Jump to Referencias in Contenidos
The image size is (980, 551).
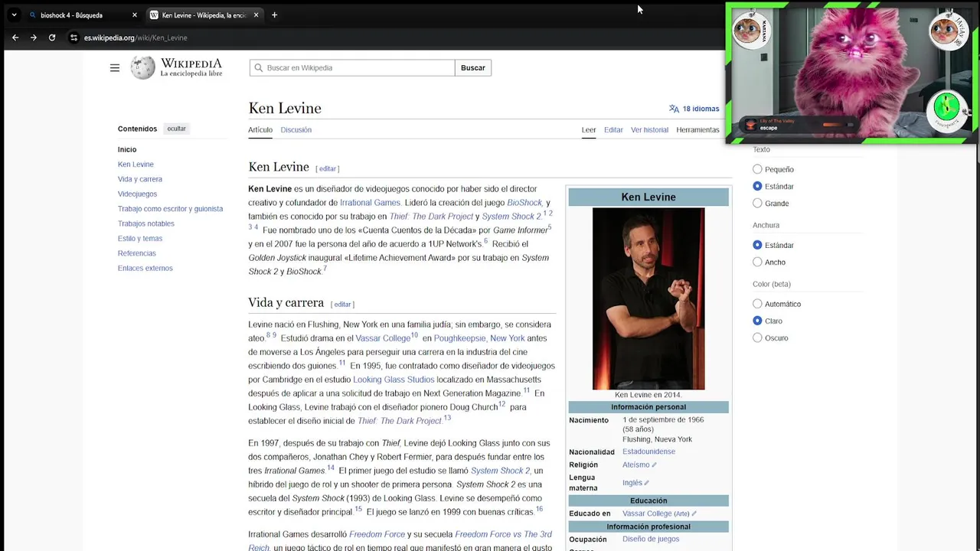pos(136,253)
